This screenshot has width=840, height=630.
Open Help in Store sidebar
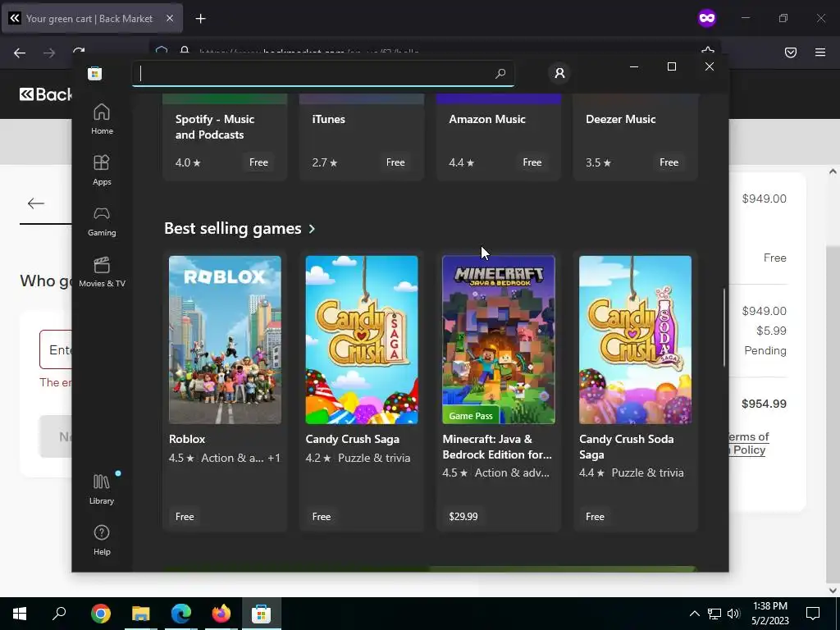[x=102, y=540]
